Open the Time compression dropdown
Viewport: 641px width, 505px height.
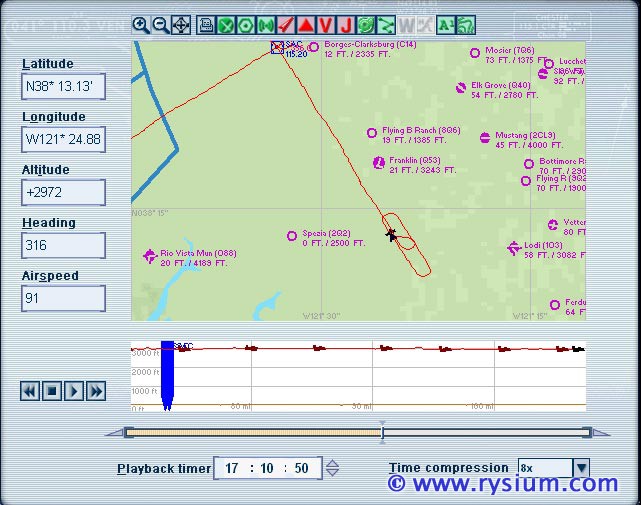coord(581,468)
